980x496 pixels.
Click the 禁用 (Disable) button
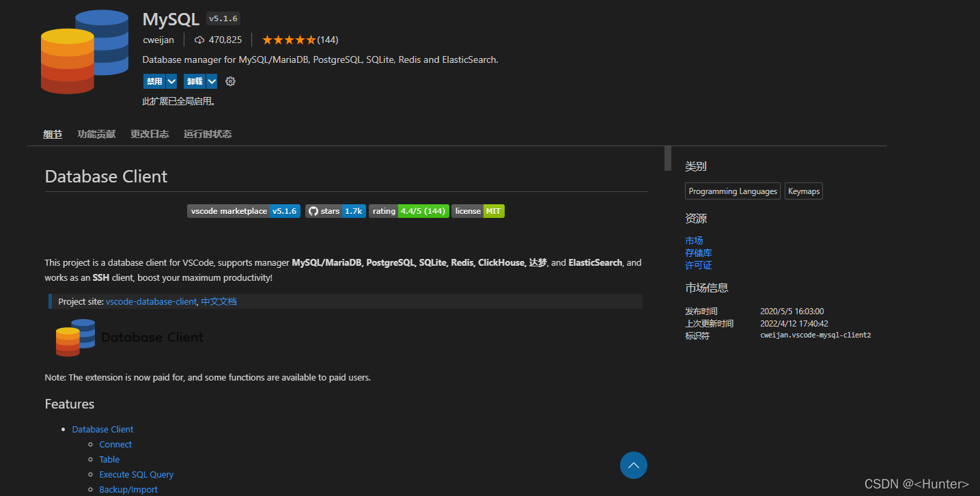[x=154, y=81]
